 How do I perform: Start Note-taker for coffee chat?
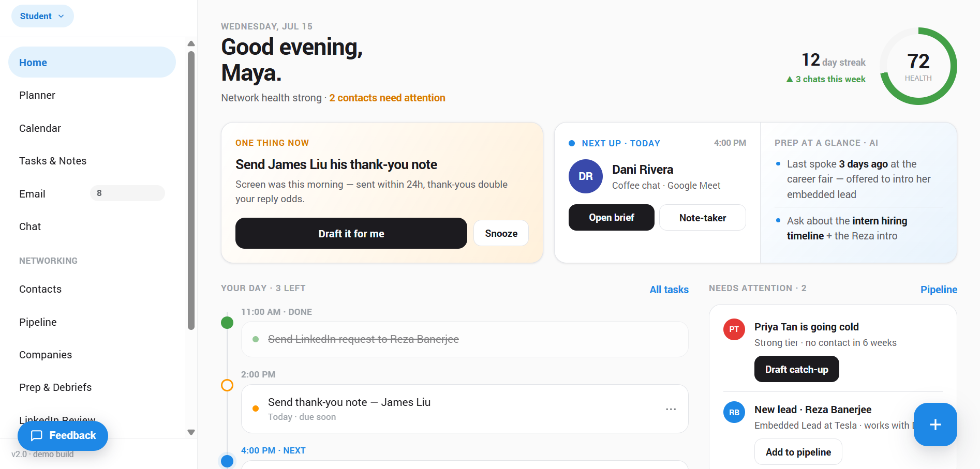coord(702,218)
